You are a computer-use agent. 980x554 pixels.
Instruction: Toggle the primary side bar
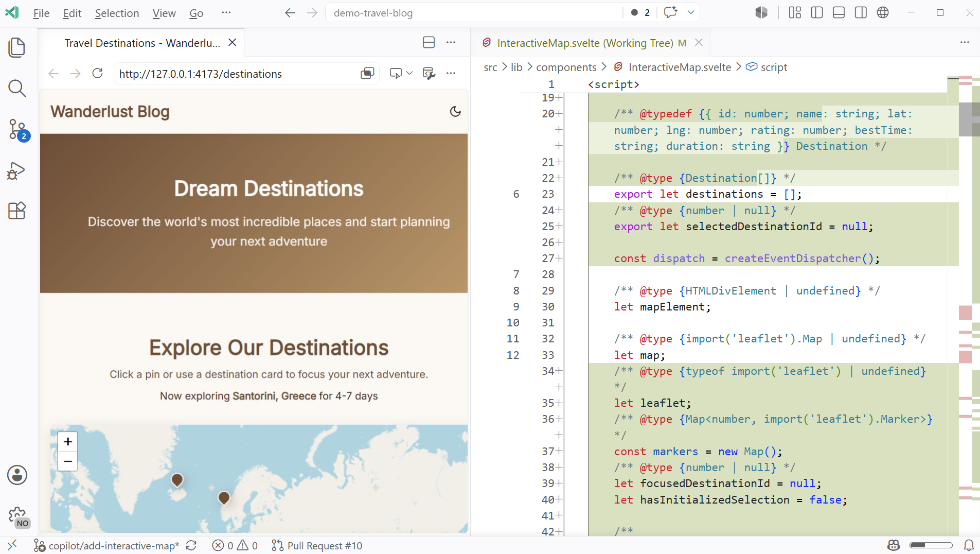(817, 12)
